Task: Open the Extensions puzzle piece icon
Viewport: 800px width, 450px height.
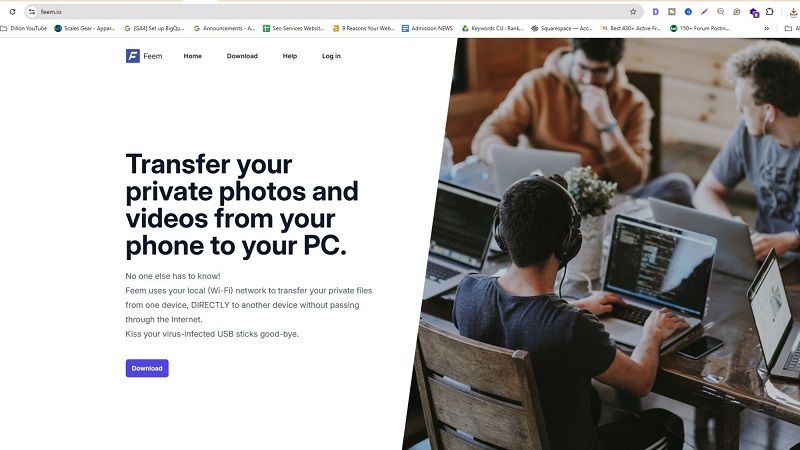Action: [770, 12]
